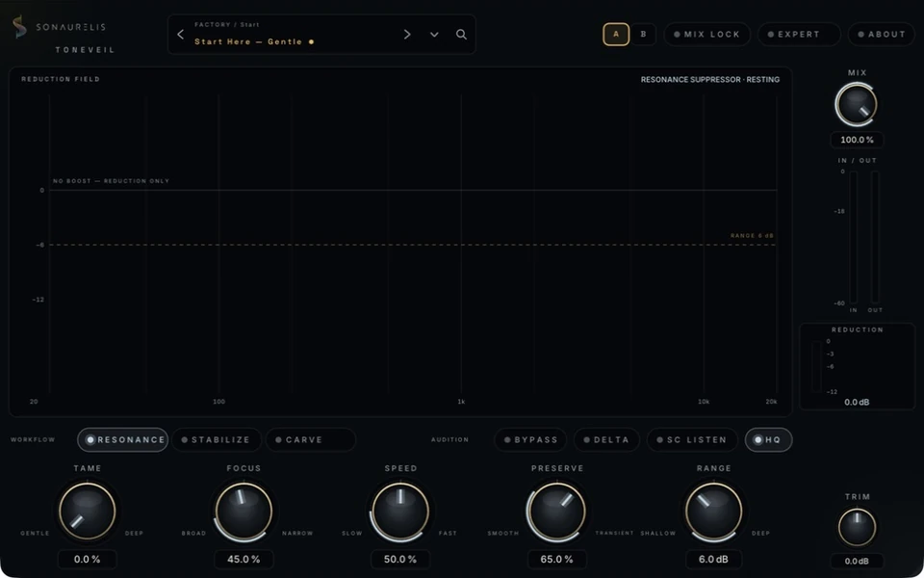Click the PRESERVE value field 65.0 %
Screen dimensions: 924x578
(557, 559)
